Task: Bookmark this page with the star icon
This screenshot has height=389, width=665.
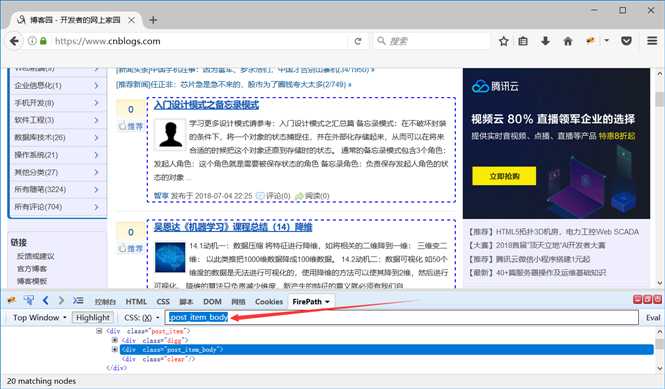Action: click(503, 41)
